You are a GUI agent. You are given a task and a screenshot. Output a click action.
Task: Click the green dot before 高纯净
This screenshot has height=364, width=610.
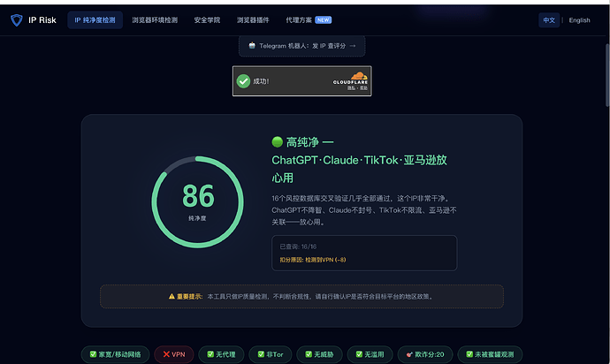278,142
